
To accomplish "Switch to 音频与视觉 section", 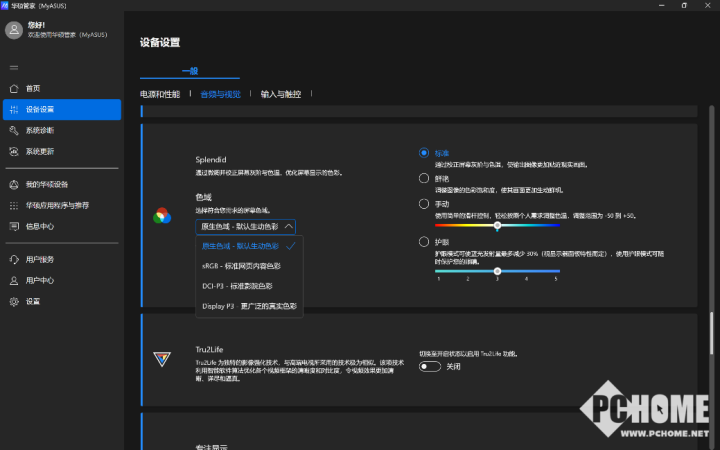I will [220, 94].
